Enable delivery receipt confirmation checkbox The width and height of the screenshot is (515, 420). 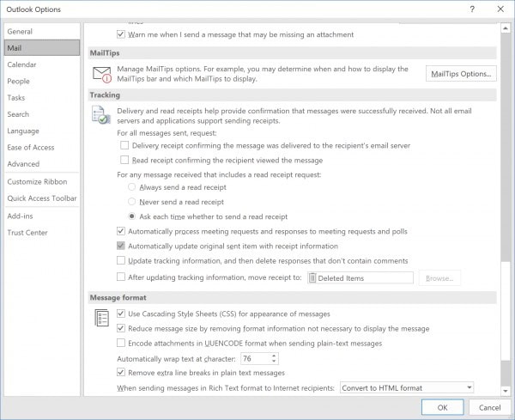click(x=125, y=146)
